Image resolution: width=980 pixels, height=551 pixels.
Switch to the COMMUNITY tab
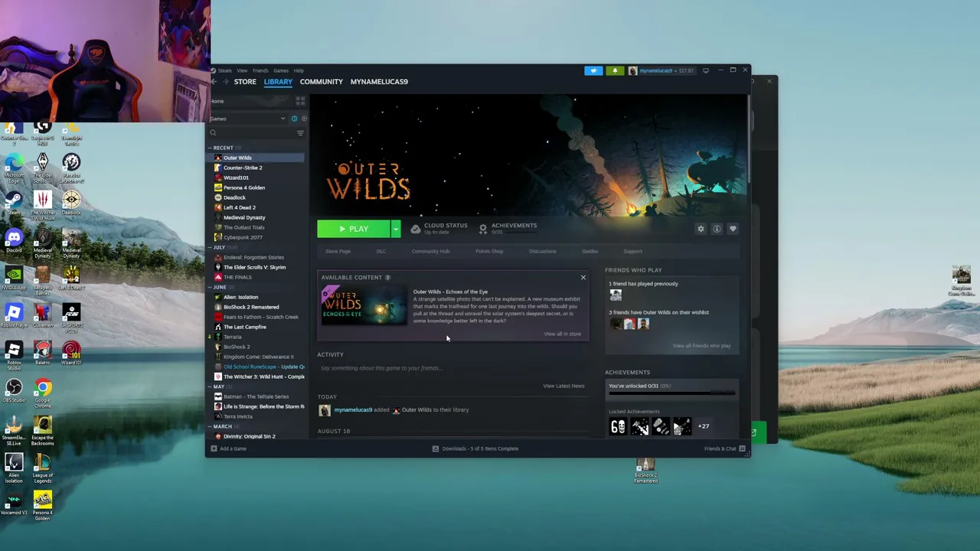pos(322,82)
